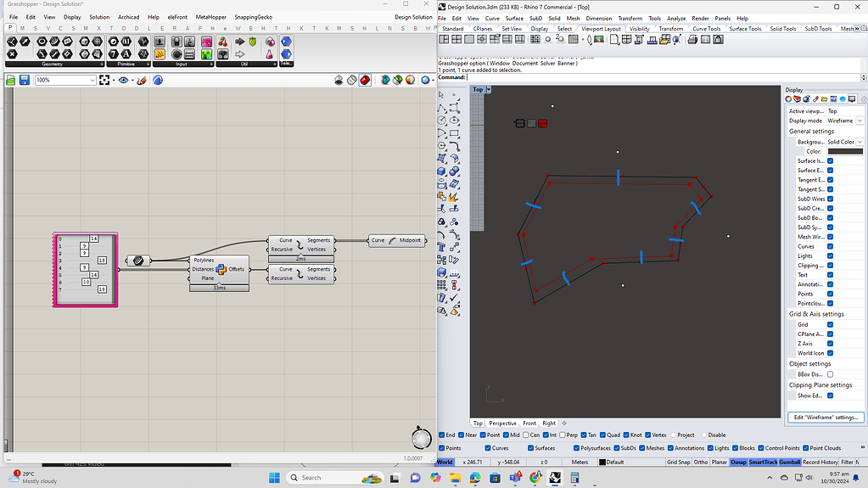Click the Offsets polyline component icon
Viewport: 868px width, 488px height.
coord(221,269)
